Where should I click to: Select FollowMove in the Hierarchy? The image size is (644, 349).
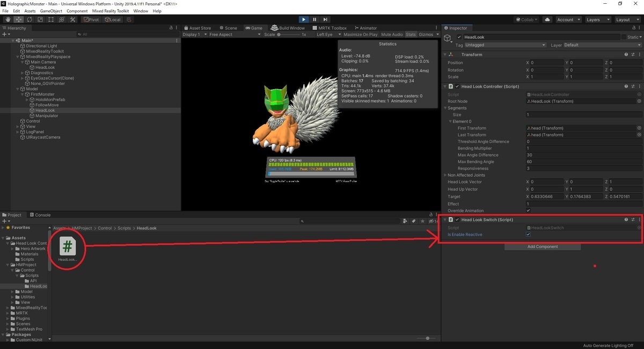pos(47,105)
